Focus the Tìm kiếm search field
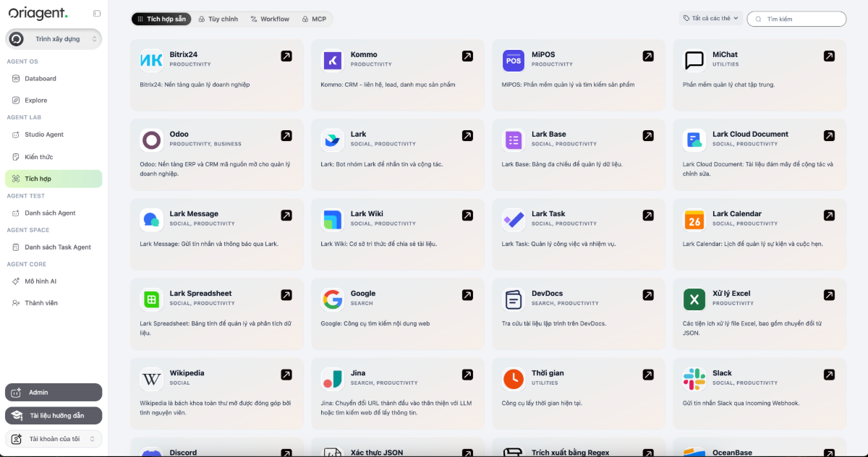Screen dimensions: 868x457 point(796,19)
